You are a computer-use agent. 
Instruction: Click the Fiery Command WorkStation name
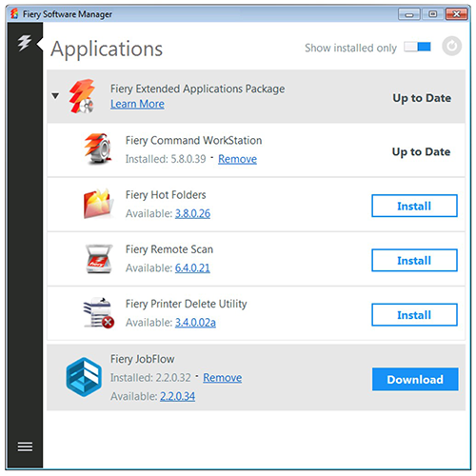(x=193, y=140)
